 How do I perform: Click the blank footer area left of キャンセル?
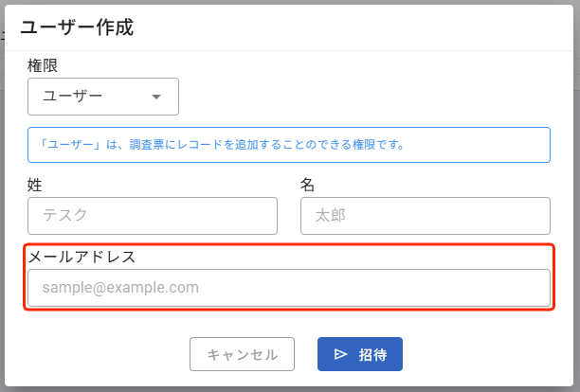(95, 355)
